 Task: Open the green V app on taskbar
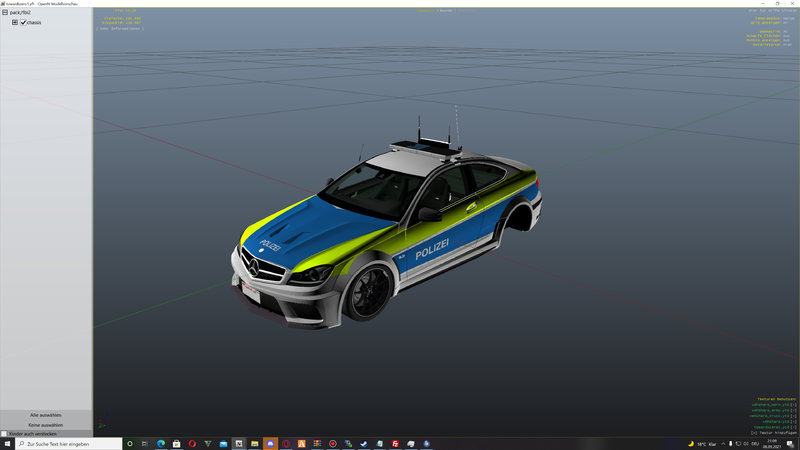pos(208,444)
